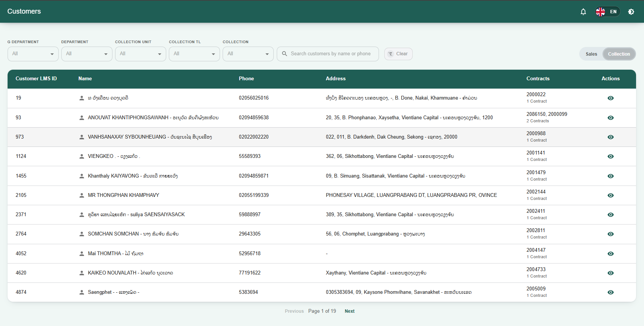The width and height of the screenshot is (644, 326).
Task: View details for customer 2764
Action: pos(611,234)
